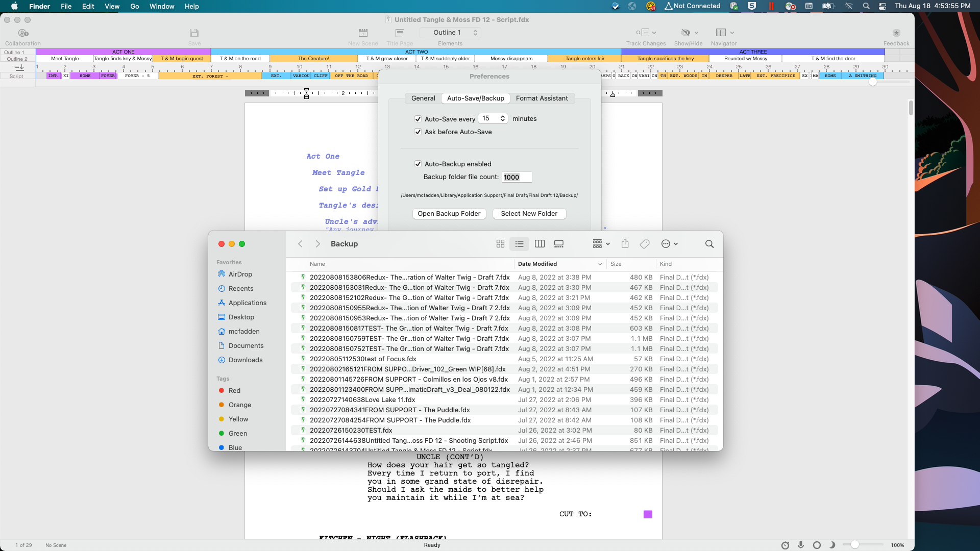Open the Window menu in menu bar
980x551 pixels.
[162, 6]
